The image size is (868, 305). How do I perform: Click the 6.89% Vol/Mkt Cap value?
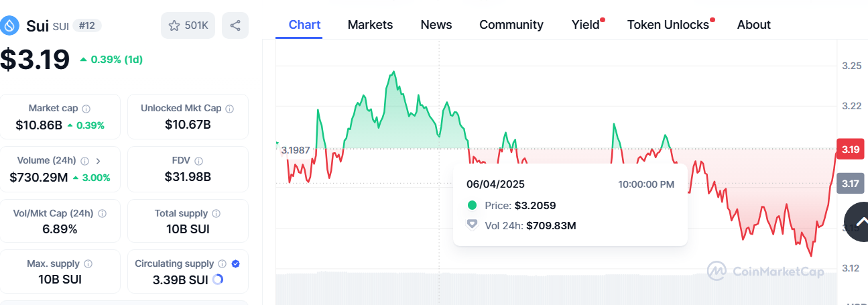[x=60, y=229]
